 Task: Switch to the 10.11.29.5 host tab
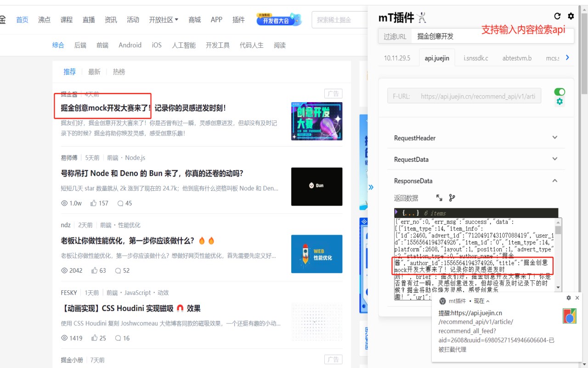click(397, 58)
